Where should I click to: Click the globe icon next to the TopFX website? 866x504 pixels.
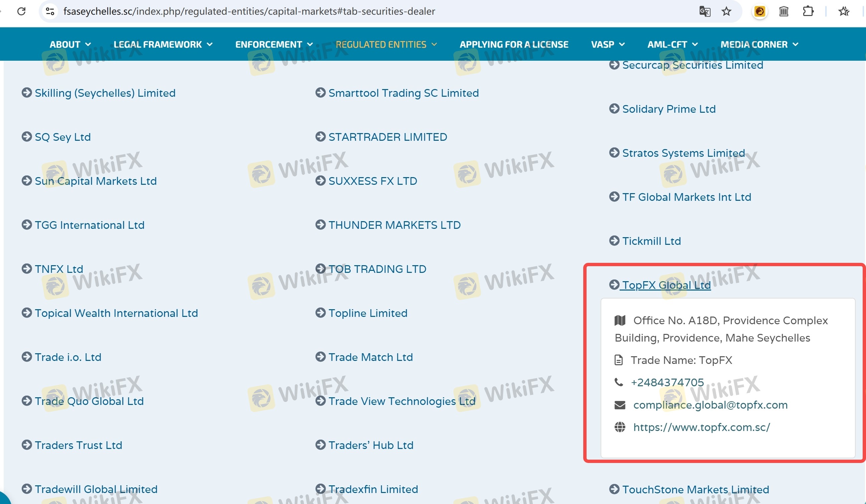coord(620,427)
